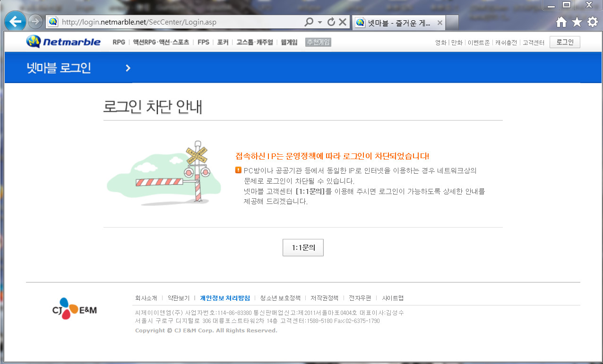Open browser Home icon
The image size is (603, 364).
pos(561,22)
